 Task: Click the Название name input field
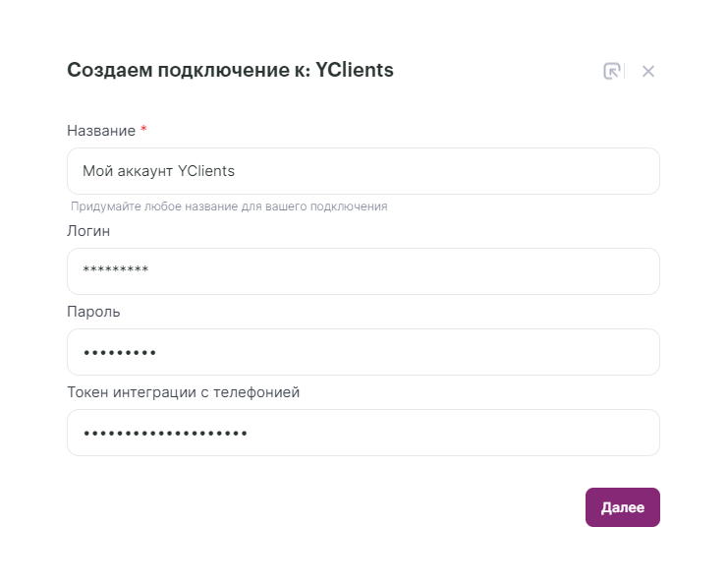[x=364, y=171]
